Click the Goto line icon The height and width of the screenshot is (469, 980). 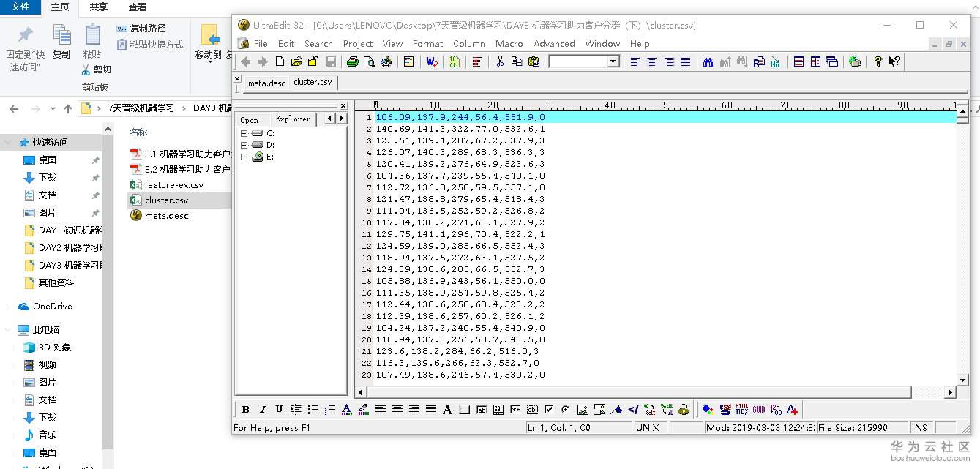coord(775,61)
